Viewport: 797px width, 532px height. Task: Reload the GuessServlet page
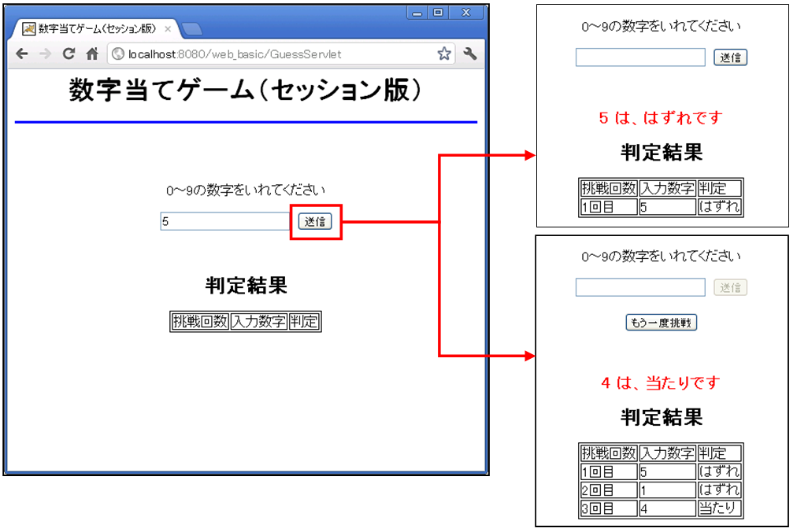coord(69,54)
